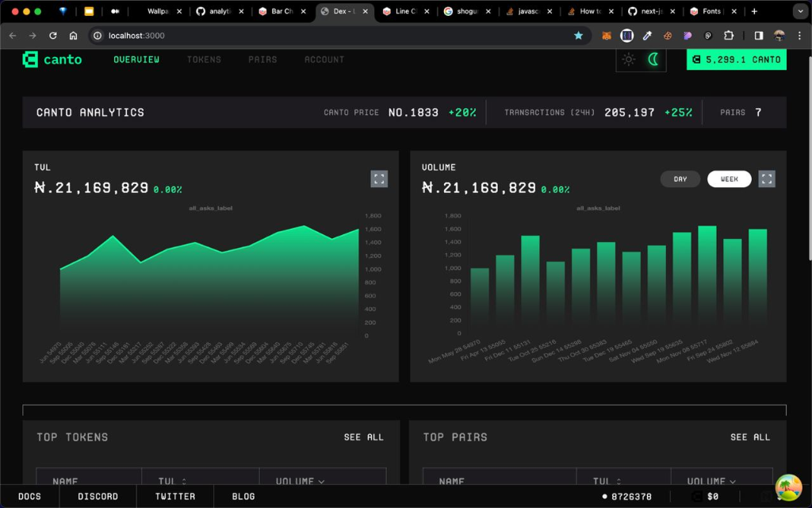Toggle the browser side panel
Image resolution: width=812 pixels, height=508 pixels.
pos(759,35)
